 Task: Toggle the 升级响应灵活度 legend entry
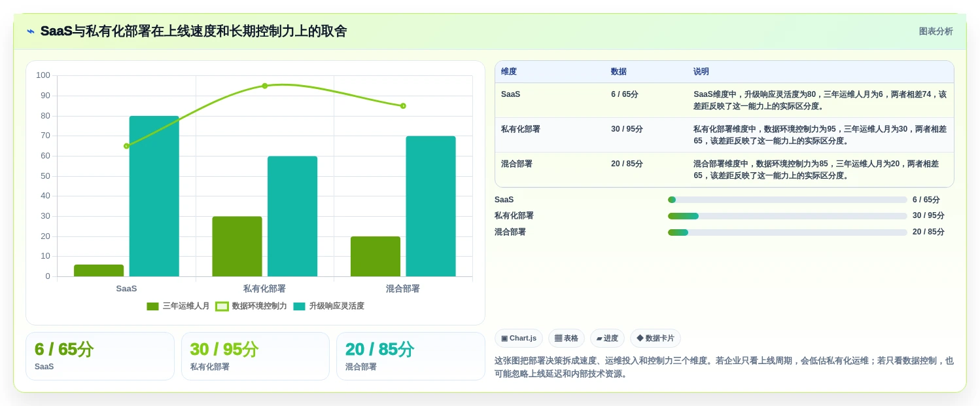point(328,306)
